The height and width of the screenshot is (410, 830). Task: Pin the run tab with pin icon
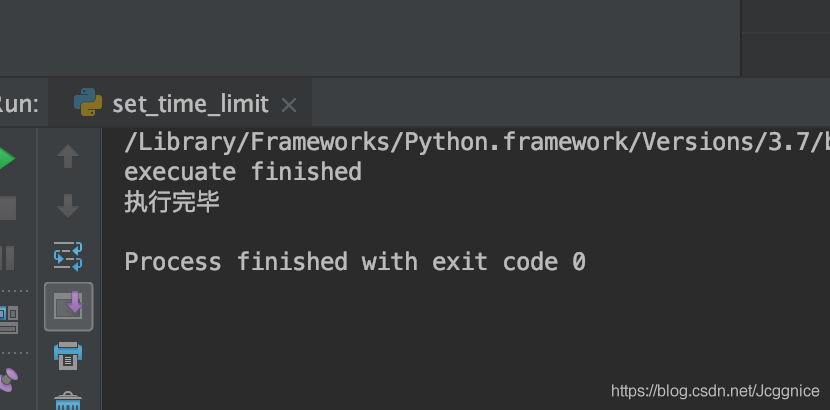pyautogui.click(x=7, y=378)
